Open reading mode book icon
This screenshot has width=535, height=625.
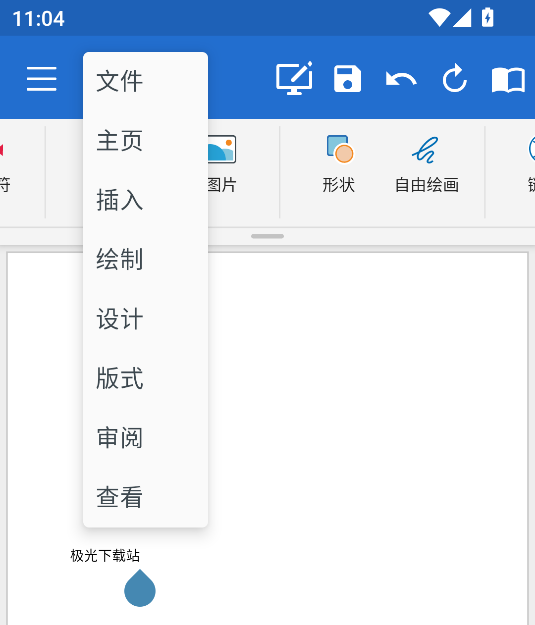[x=508, y=80]
